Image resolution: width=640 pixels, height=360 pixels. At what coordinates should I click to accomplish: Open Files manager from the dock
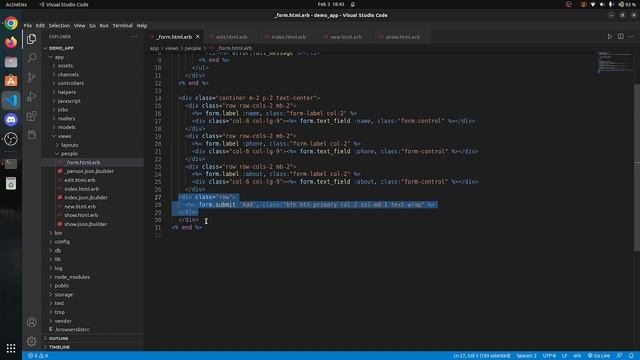11,62
